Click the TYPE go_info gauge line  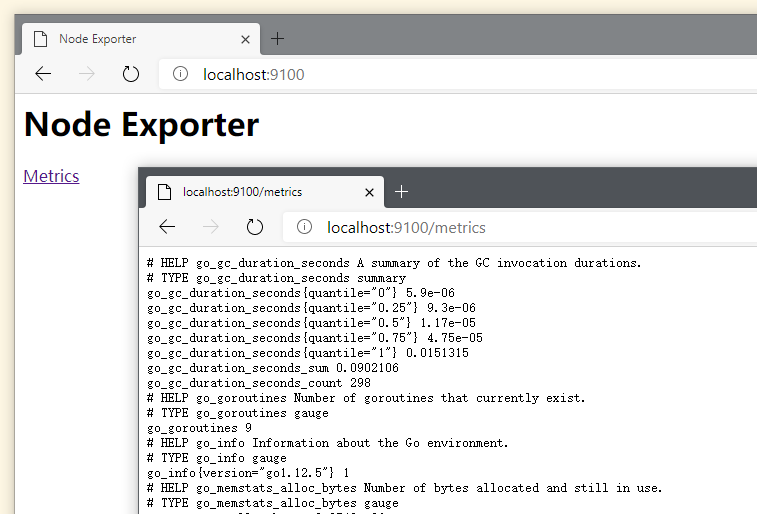point(217,458)
